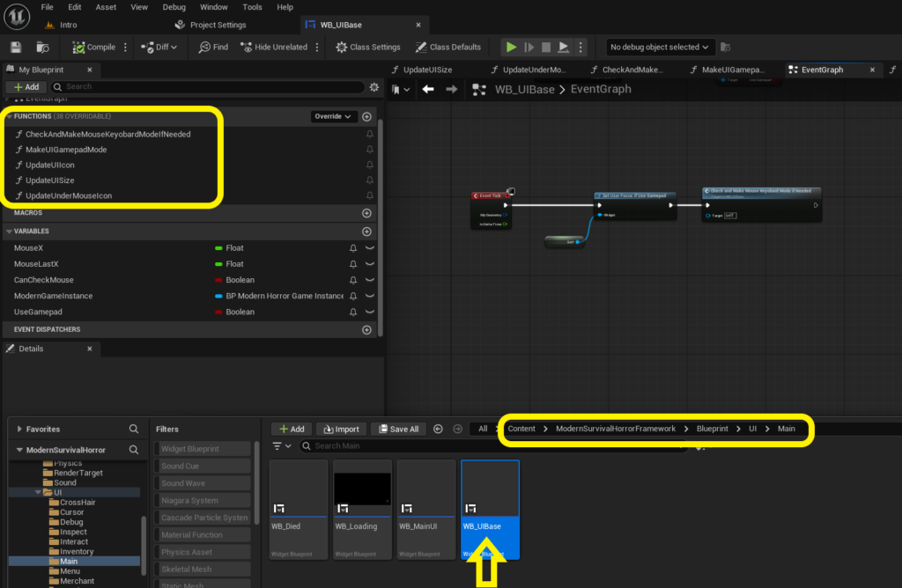This screenshot has height=588, width=902.
Task: Click the Compile toolbar button
Action: 93,48
